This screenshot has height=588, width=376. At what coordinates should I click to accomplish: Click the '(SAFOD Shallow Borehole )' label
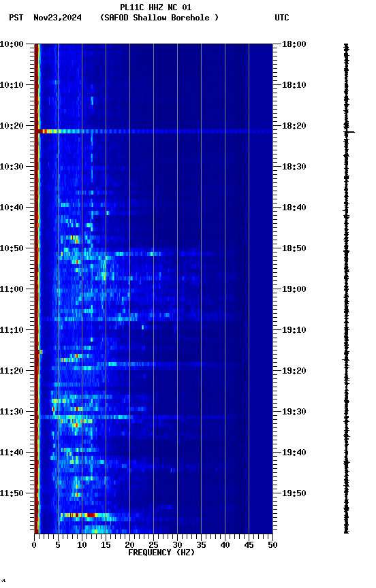click(x=159, y=18)
